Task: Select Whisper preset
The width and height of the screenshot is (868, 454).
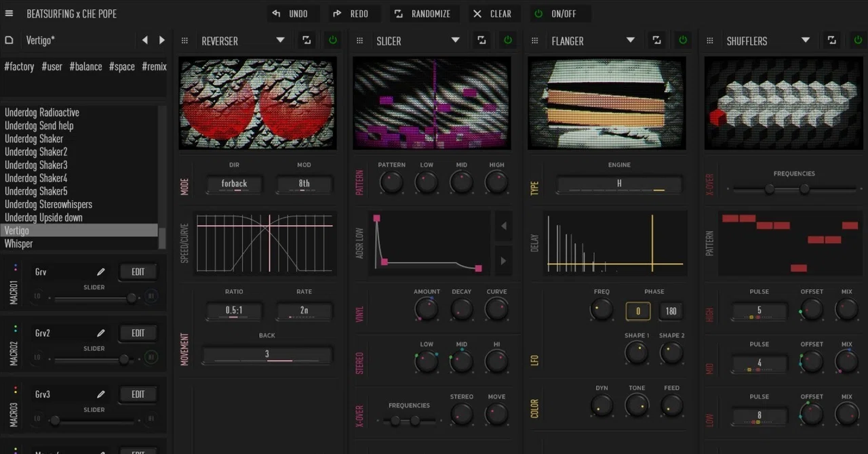Action: point(18,244)
